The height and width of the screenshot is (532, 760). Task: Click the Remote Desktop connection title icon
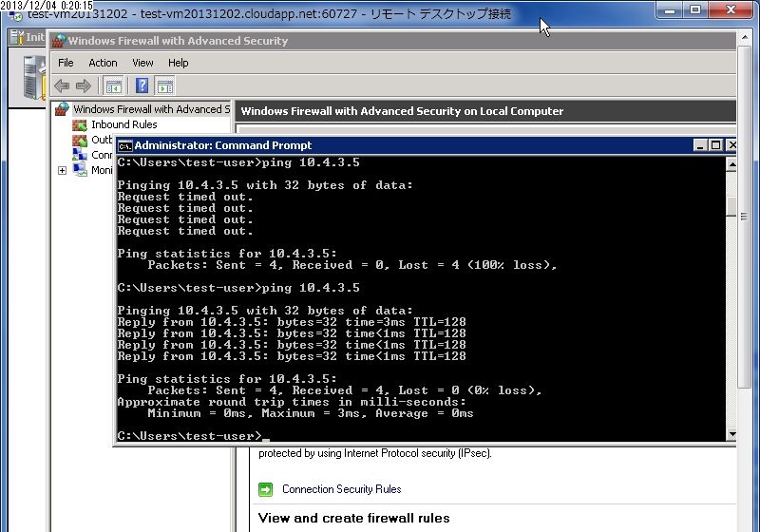[16, 15]
